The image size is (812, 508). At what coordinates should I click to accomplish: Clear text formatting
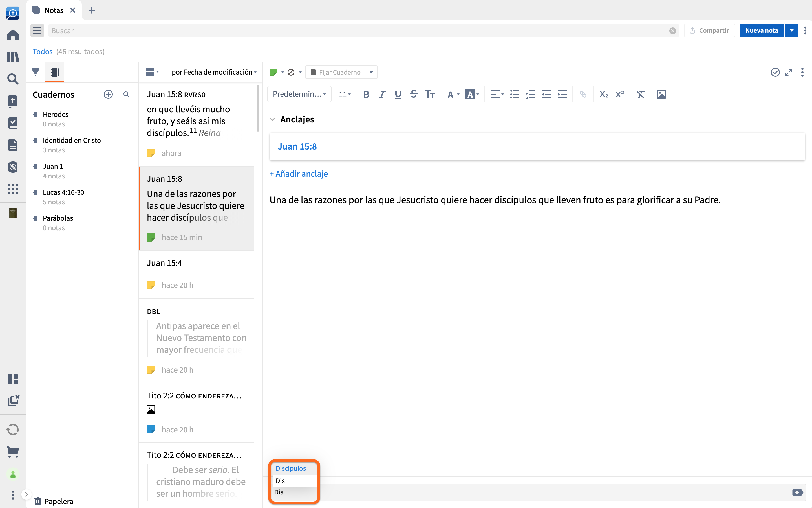[641, 95]
